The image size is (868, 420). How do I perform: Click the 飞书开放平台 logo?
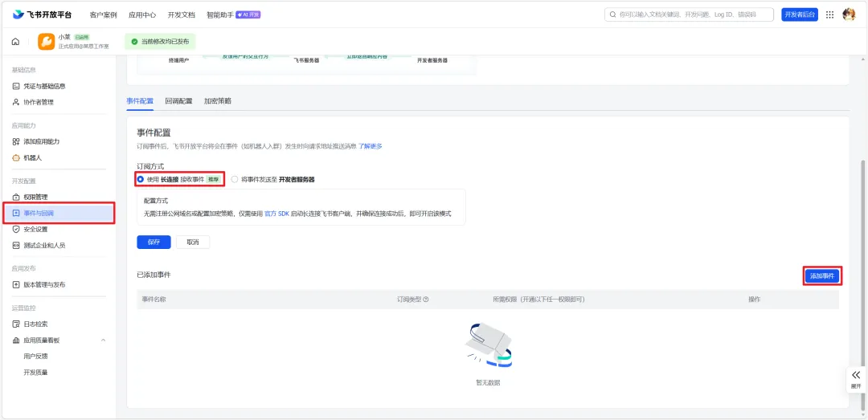point(43,14)
